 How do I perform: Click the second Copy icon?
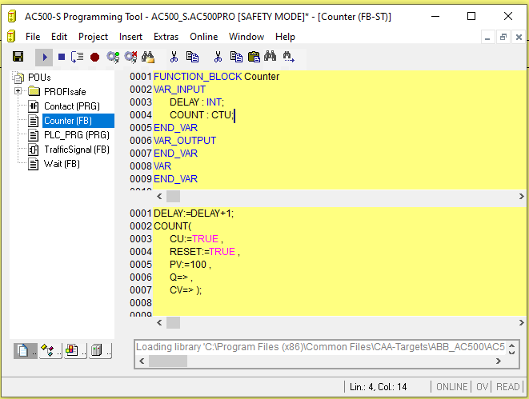pyautogui.click(x=236, y=57)
